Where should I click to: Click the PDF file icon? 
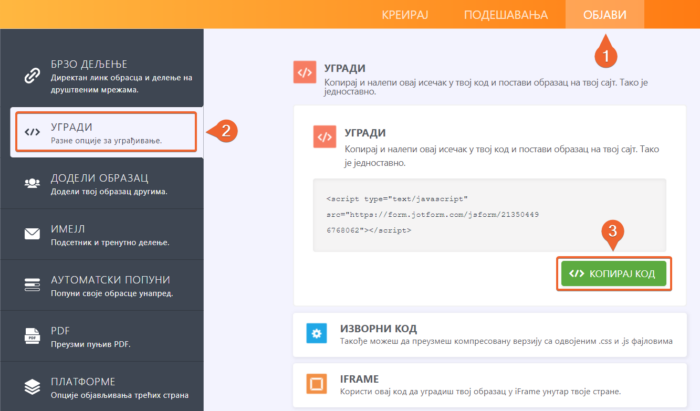pyautogui.click(x=32, y=336)
